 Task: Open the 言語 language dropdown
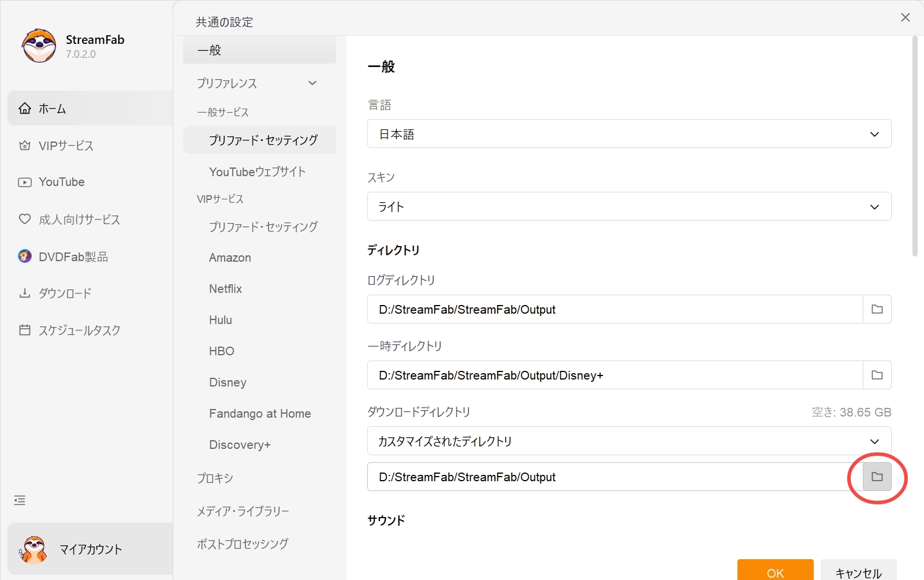point(629,133)
